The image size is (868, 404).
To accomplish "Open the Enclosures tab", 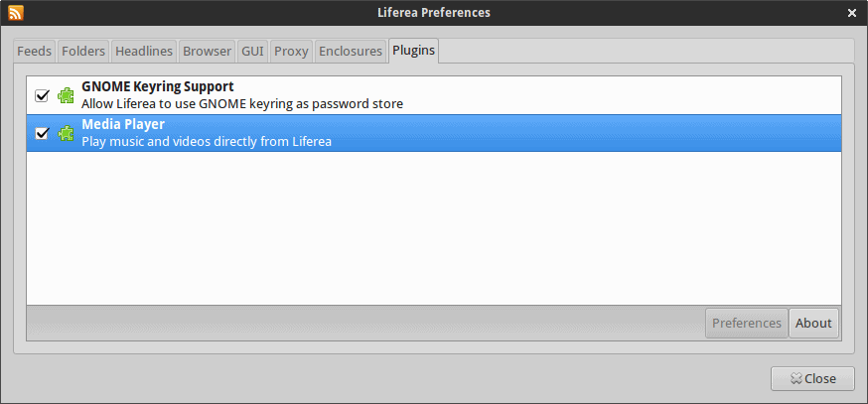I will pyautogui.click(x=351, y=52).
